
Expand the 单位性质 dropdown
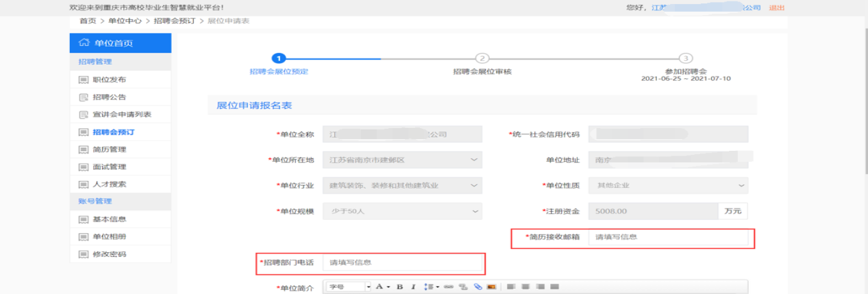tap(668, 186)
